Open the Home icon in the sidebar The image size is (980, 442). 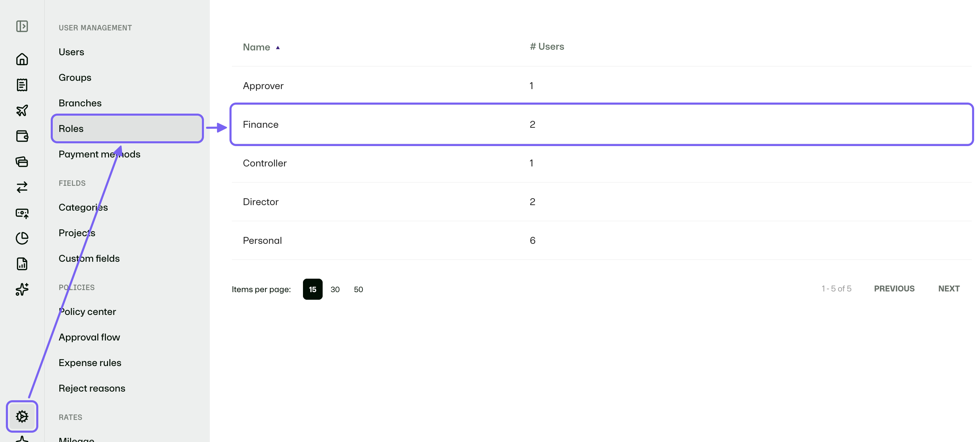tap(22, 59)
